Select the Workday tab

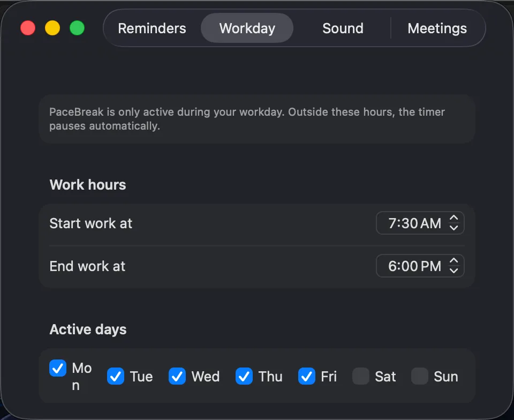(247, 28)
